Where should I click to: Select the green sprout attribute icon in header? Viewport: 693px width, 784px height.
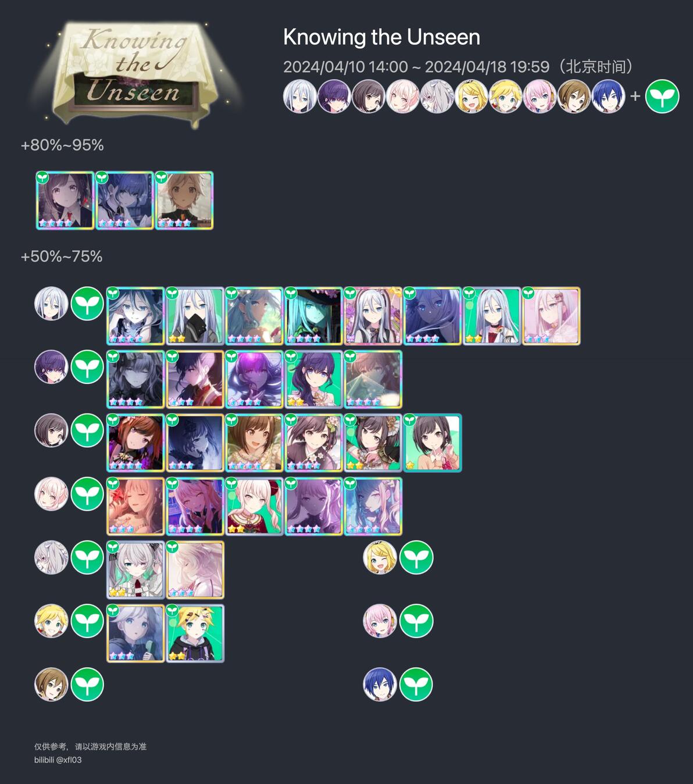662,96
